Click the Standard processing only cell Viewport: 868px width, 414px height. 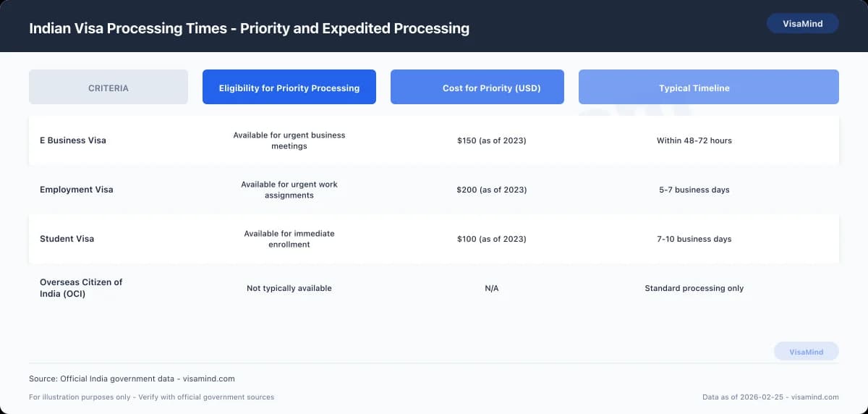pos(694,288)
